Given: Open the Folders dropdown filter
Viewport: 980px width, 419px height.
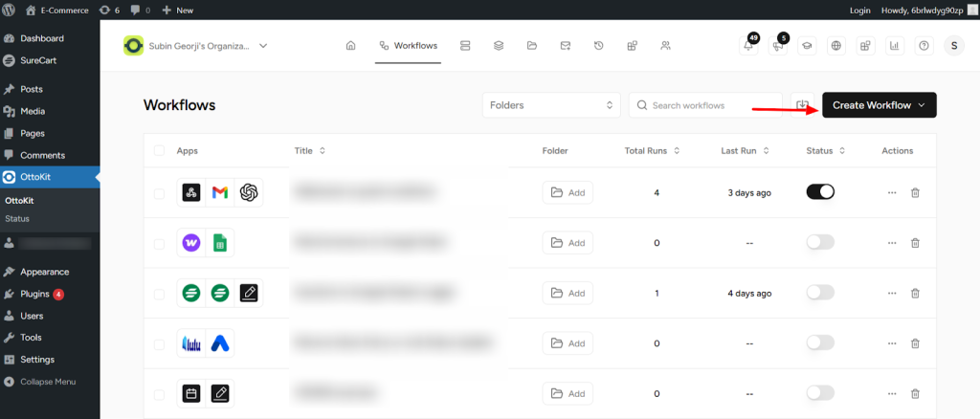Looking at the screenshot, I should pyautogui.click(x=550, y=105).
